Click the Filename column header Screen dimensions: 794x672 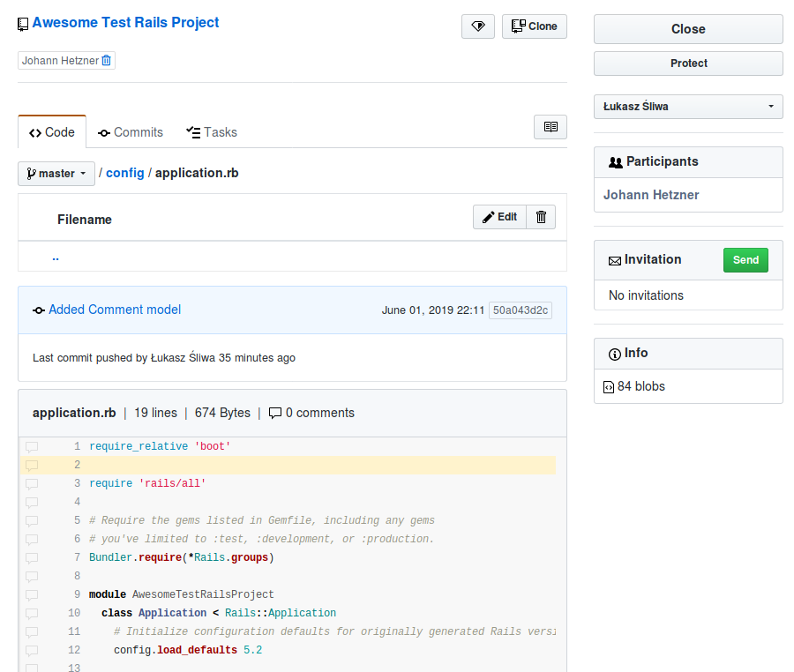(85, 220)
